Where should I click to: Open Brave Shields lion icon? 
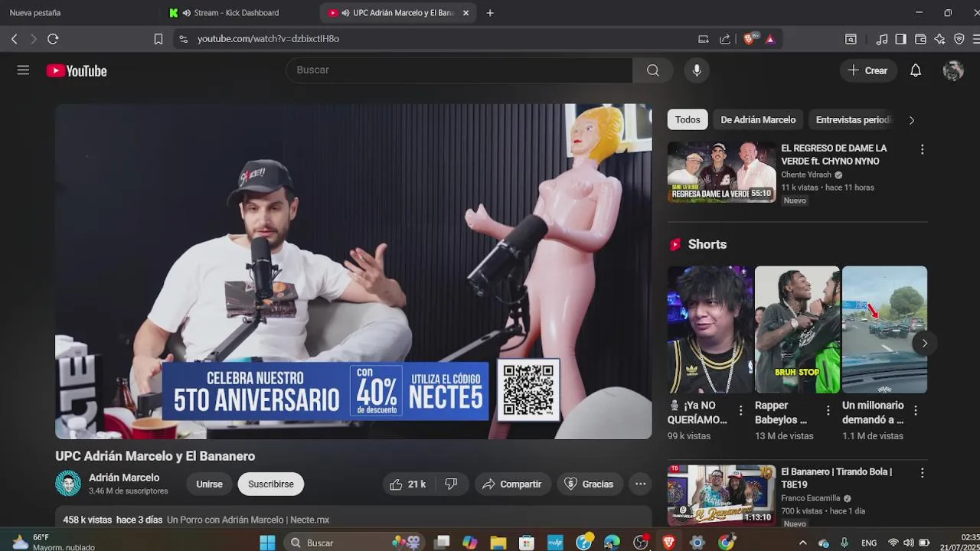click(750, 39)
